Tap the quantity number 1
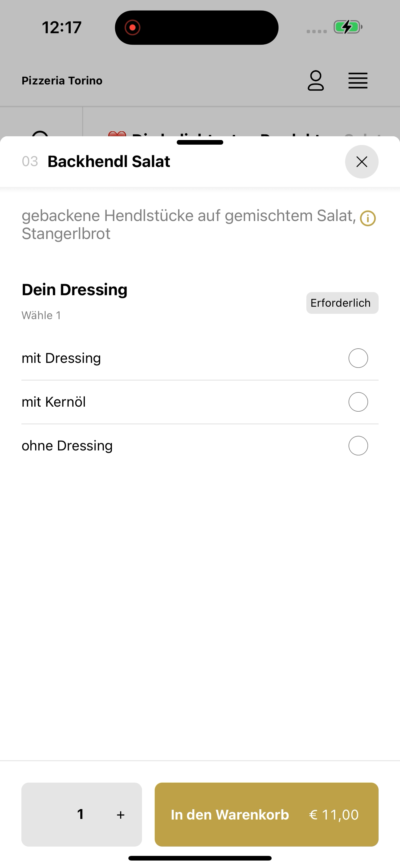The width and height of the screenshot is (400, 868). click(x=81, y=814)
